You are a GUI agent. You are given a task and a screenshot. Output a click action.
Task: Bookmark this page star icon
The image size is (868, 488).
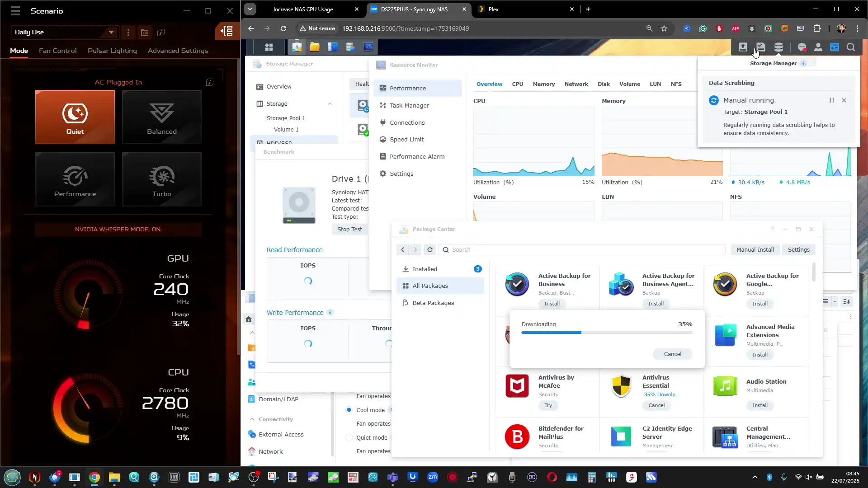[x=664, y=28]
